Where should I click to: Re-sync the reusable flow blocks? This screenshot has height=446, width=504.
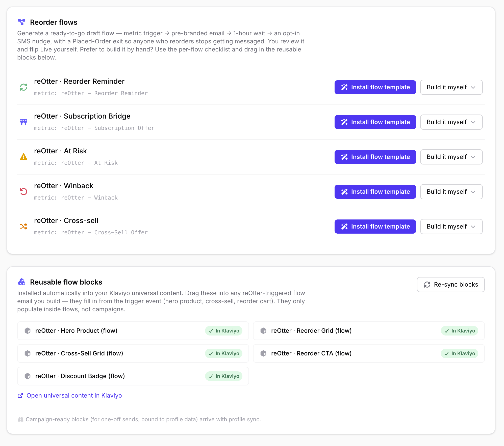click(x=451, y=285)
